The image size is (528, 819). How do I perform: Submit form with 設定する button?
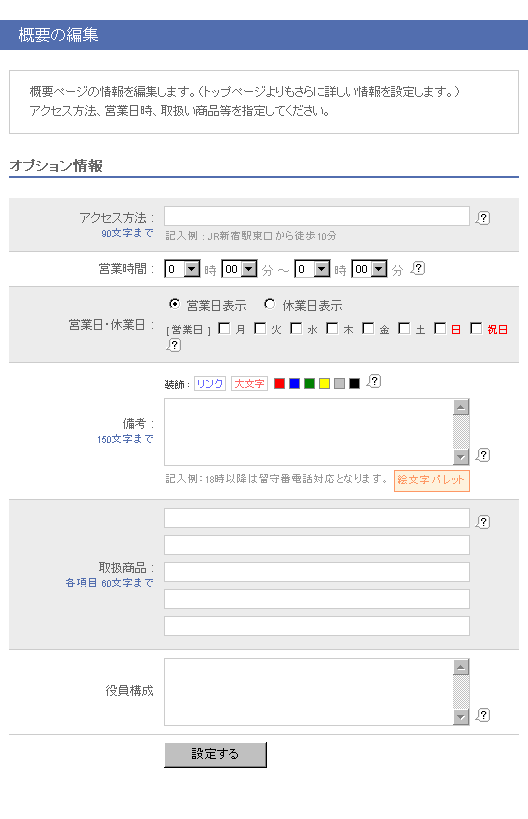coord(215,754)
